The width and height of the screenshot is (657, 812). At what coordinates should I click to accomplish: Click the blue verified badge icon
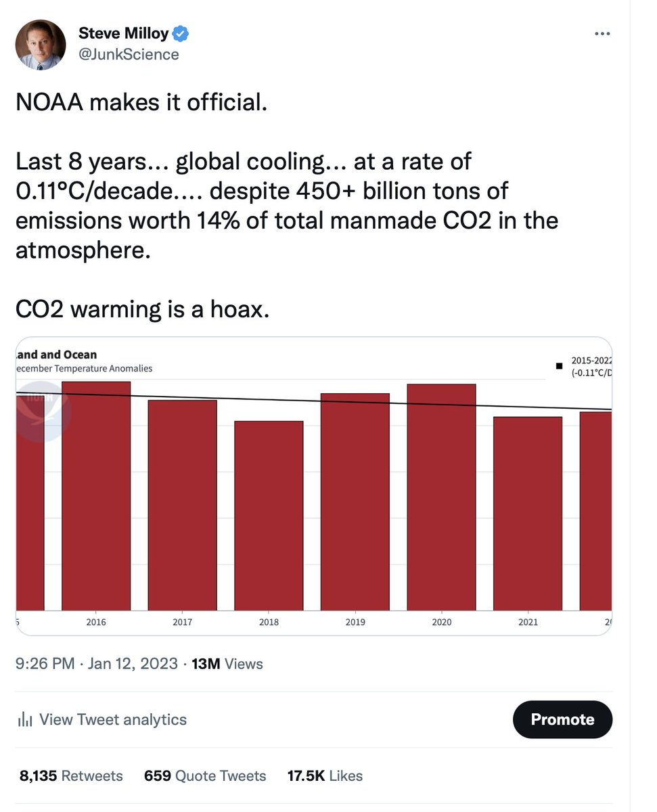pos(181,33)
